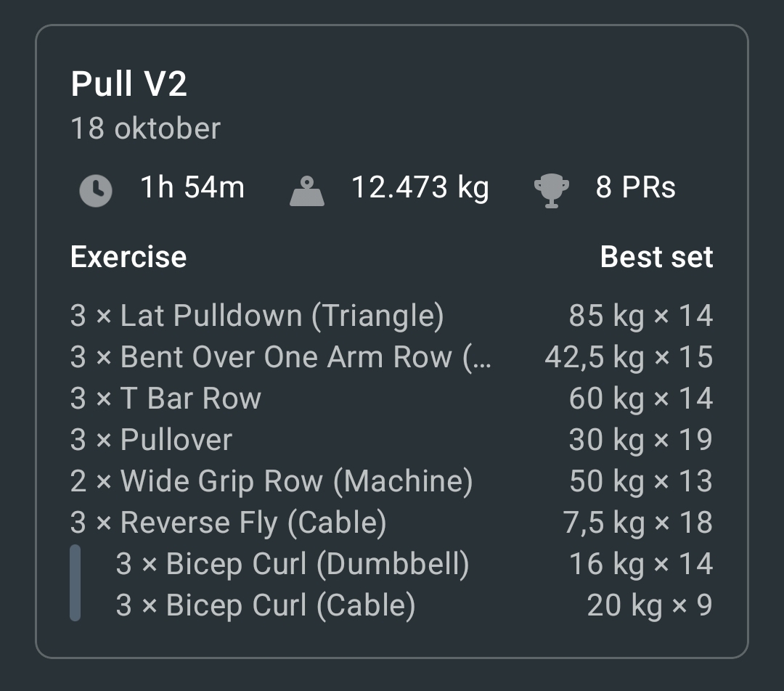Tap the superset indicator bar
This screenshot has height=691, width=784.
tap(75, 584)
